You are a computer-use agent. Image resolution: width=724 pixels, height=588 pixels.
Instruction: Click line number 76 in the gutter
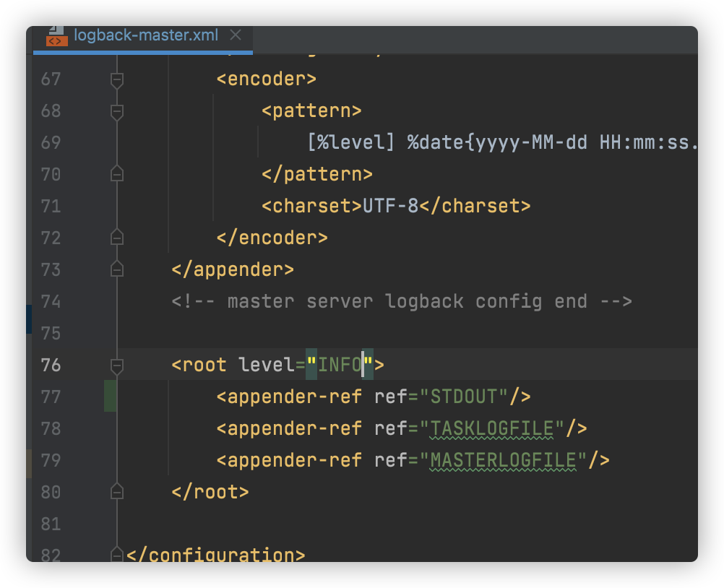point(51,366)
